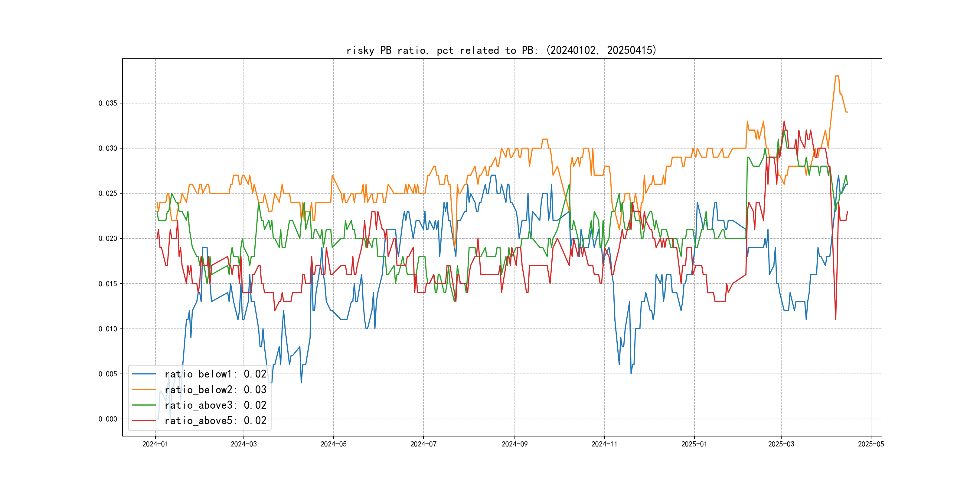Click the 2024-07 x-axis label
The image size is (980, 490).
(x=423, y=444)
